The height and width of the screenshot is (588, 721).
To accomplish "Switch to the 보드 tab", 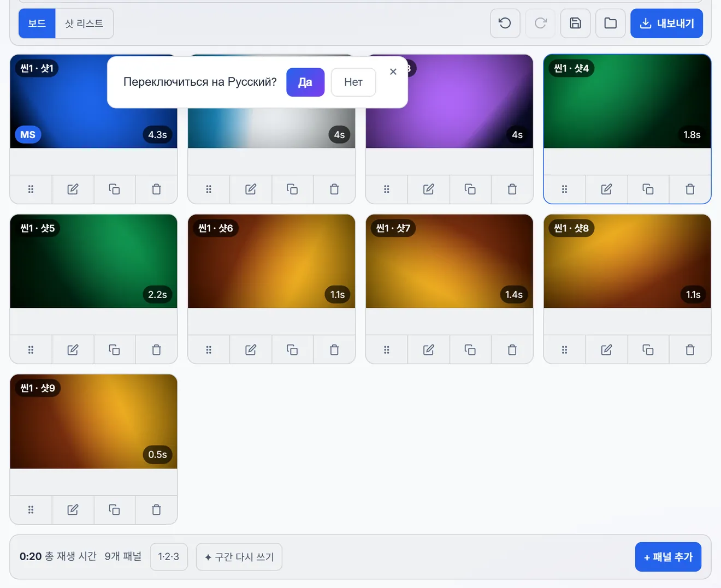I will [x=37, y=23].
